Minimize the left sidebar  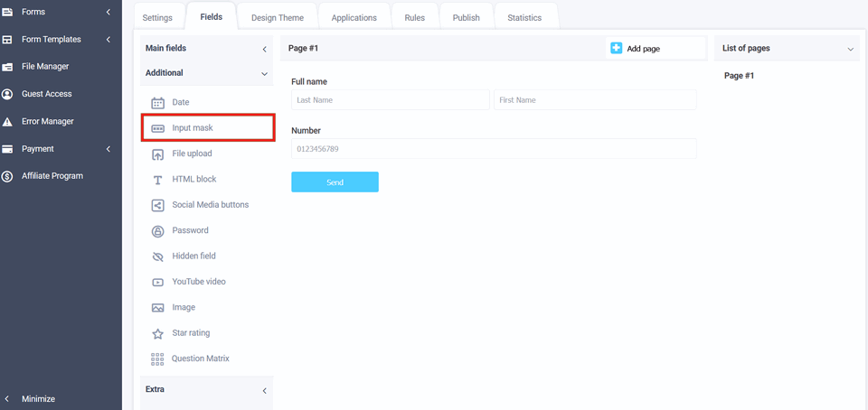click(x=38, y=398)
